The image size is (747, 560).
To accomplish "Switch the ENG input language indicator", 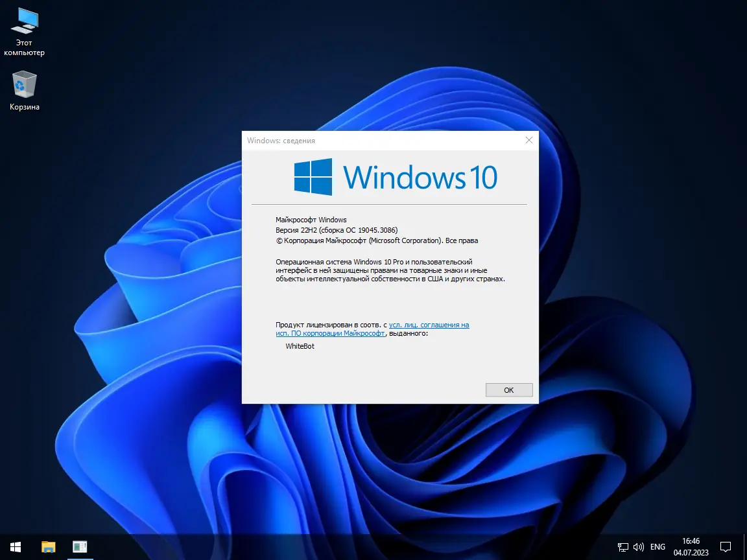I will pyautogui.click(x=658, y=547).
